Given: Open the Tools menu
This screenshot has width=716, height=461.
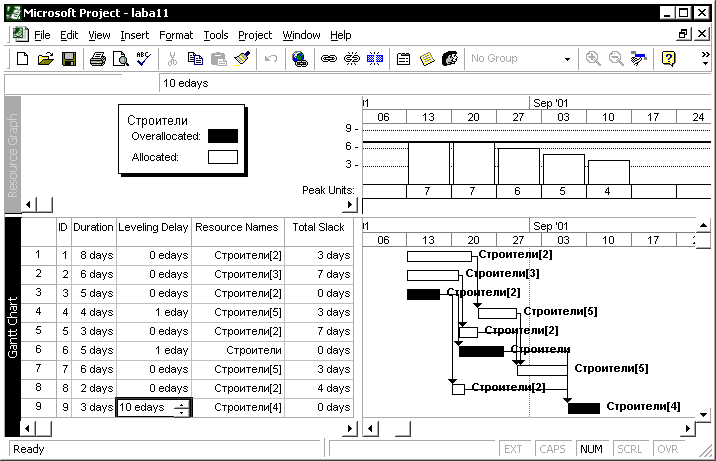Looking at the screenshot, I should [x=216, y=35].
